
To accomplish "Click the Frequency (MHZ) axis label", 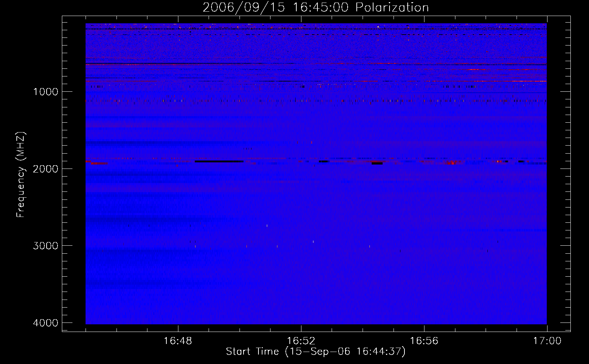I will [x=21, y=175].
